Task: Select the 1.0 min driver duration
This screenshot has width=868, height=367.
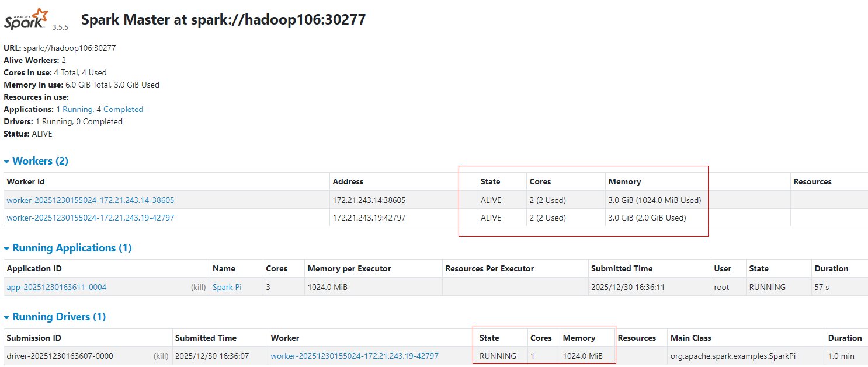Action: (841, 356)
